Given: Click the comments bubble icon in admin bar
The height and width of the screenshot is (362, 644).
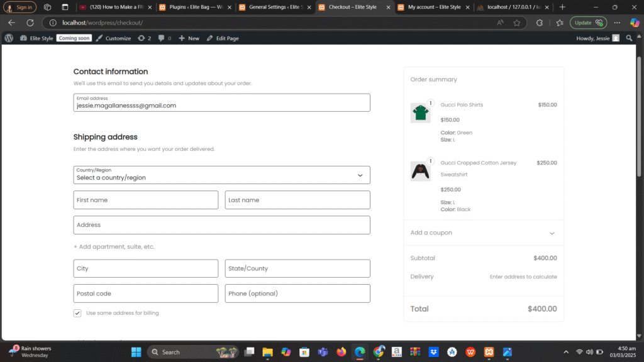Looking at the screenshot, I should tap(165, 38).
